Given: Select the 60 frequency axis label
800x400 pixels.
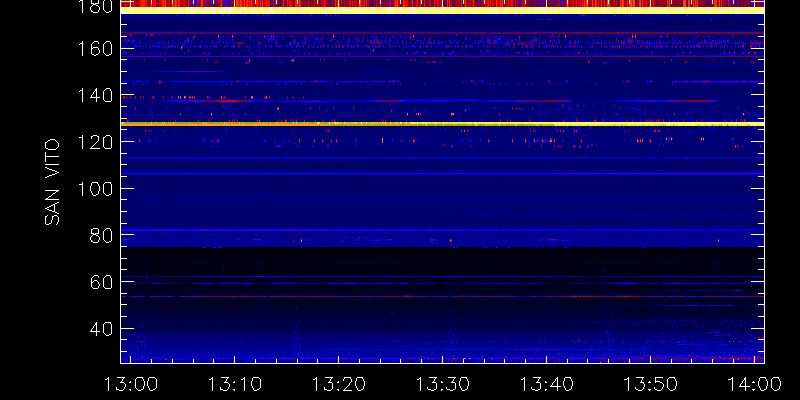Looking at the screenshot, I should 101,282.
